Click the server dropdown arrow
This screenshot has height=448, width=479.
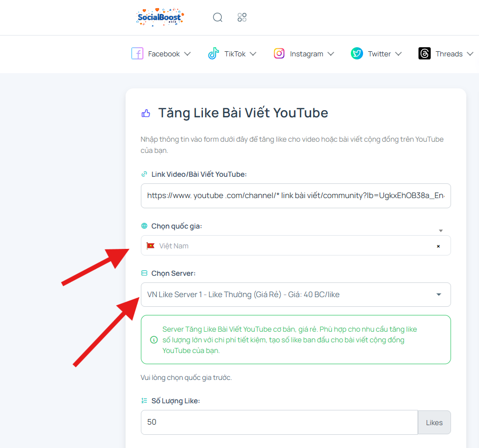(x=439, y=295)
